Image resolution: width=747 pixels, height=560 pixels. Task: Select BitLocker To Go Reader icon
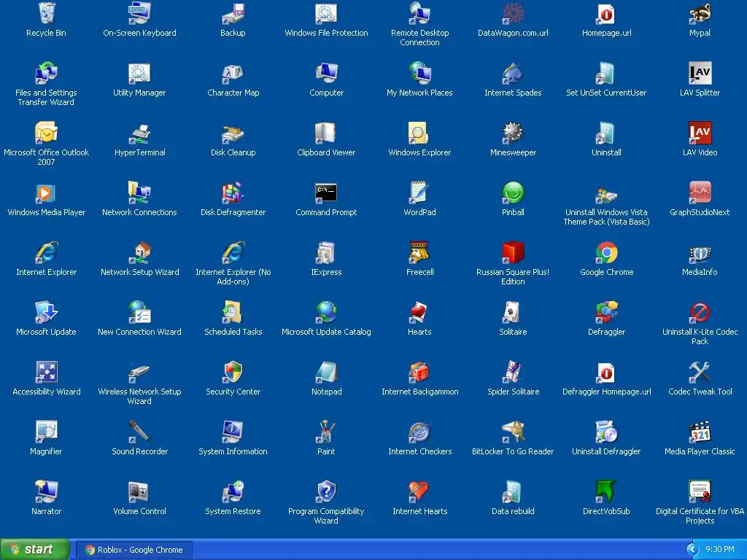click(513, 432)
